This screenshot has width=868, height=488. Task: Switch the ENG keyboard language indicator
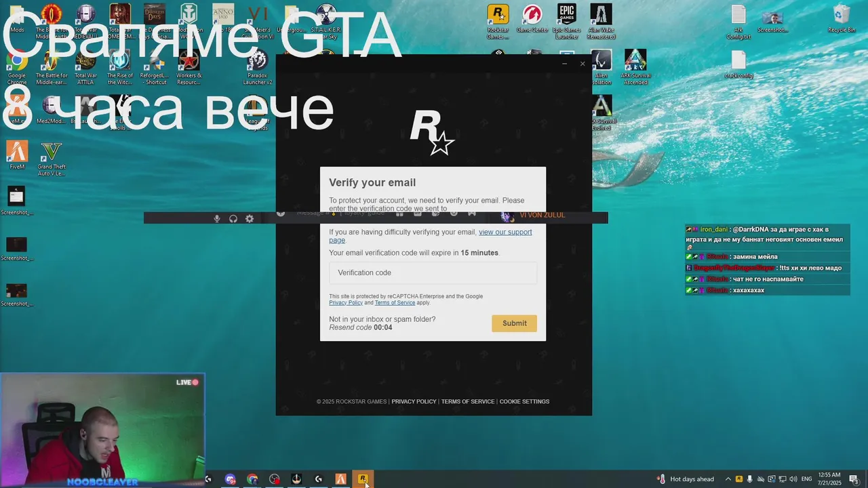coord(806,479)
